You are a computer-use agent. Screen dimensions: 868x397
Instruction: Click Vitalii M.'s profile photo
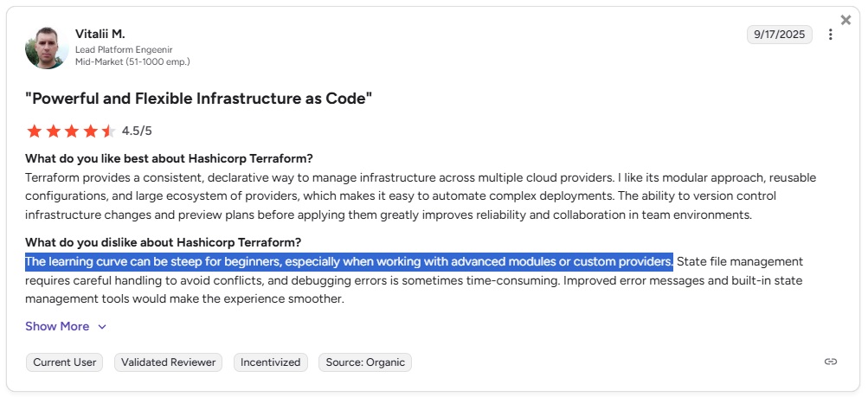tap(47, 48)
